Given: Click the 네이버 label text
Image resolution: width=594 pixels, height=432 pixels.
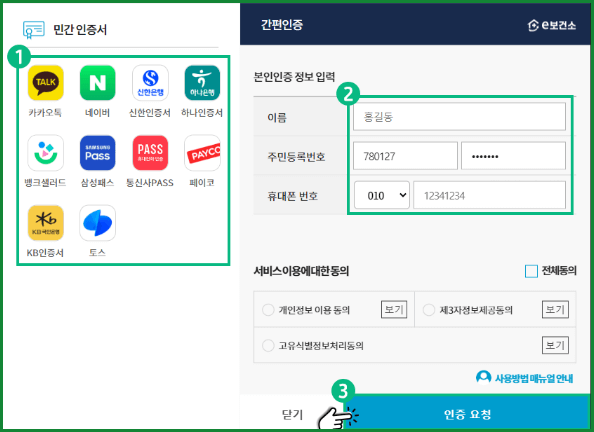Looking at the screenshot, I should 97,113.
